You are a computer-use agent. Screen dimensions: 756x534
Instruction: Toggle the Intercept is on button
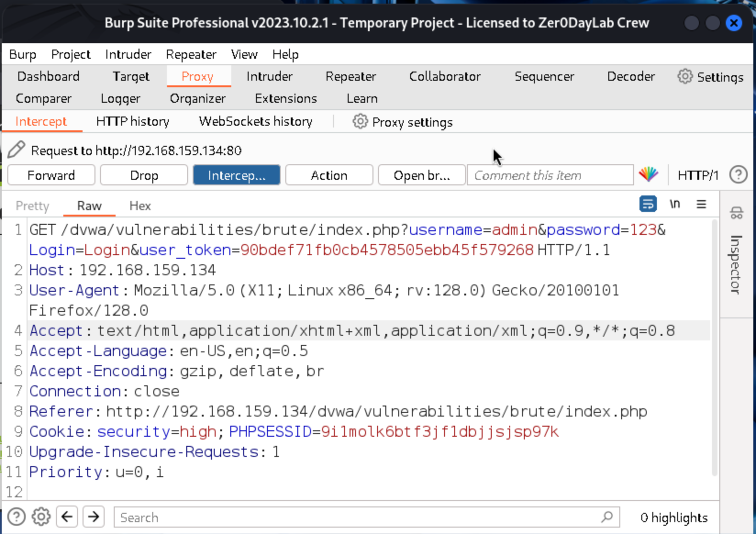(x=236, y=175)
